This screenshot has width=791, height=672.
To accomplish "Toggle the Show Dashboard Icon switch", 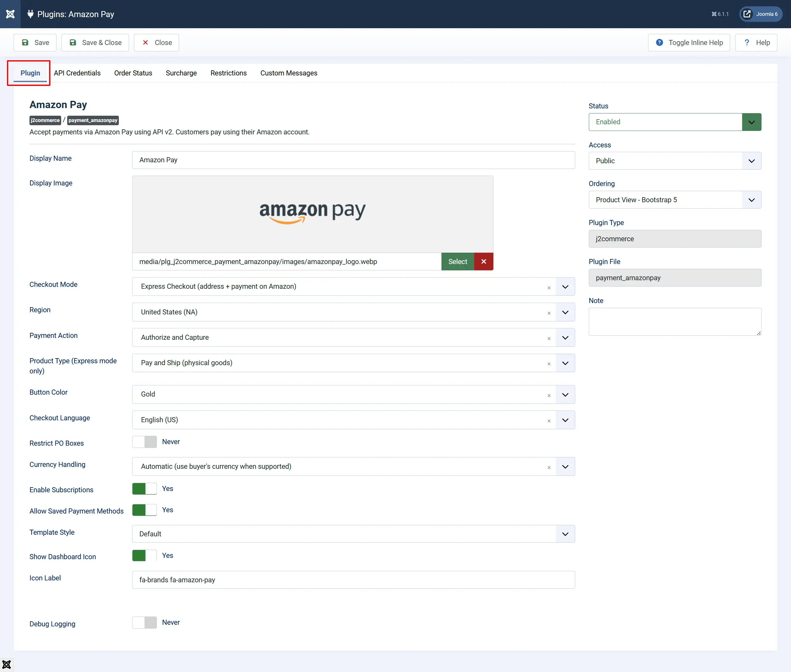I will pos(144,556).
